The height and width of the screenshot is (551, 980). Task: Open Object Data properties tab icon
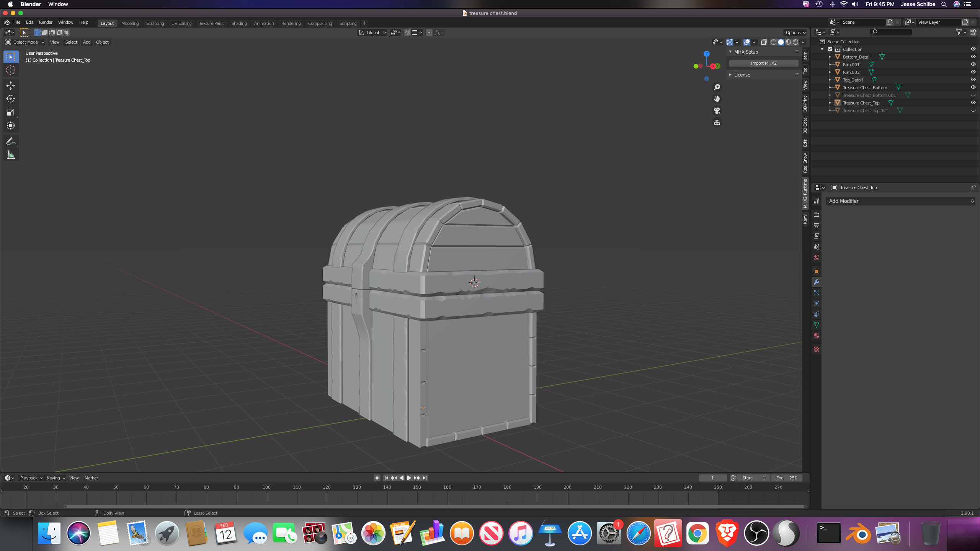coord(817,325)
